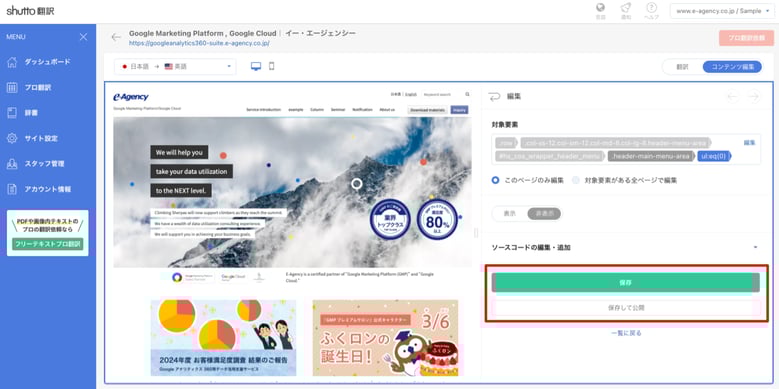Switch to mobile preview phone icon

click(x=271, y=66)
